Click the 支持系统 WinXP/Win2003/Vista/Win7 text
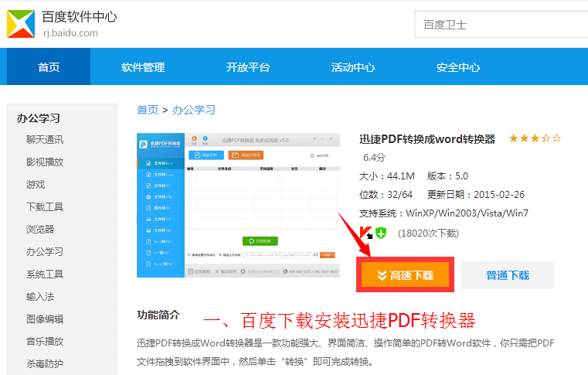The image size is (588, 375). pos(444,213)
